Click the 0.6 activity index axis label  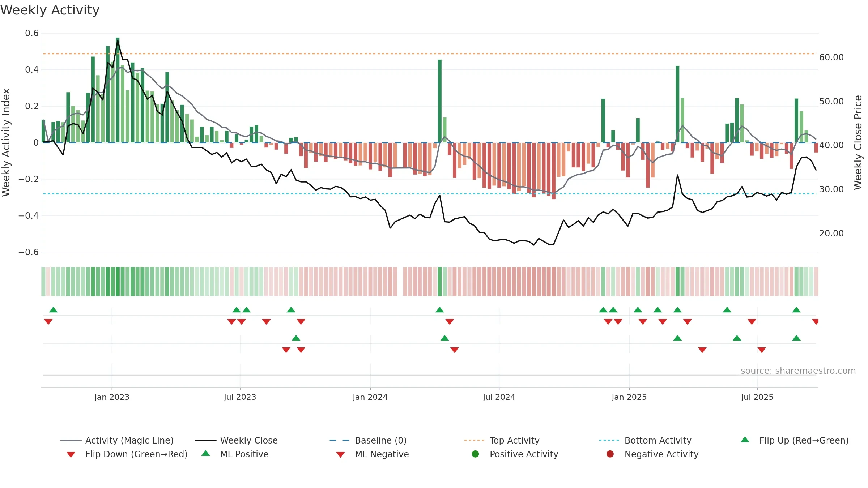[32, 33]
